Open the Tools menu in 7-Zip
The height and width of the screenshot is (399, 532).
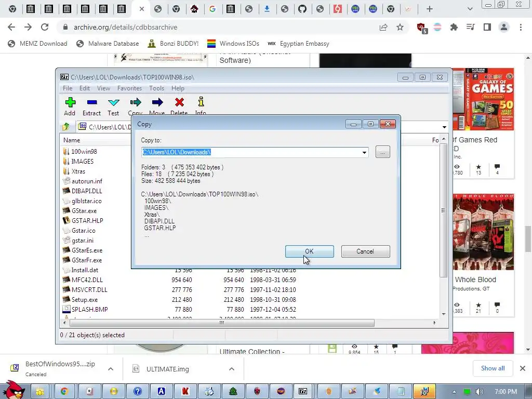[x=156, y=88]
